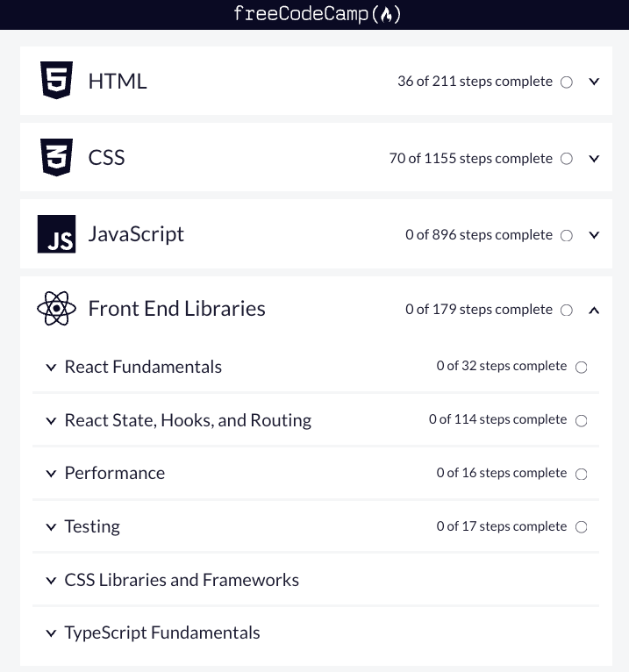Click '0 of 114 steps complete' text
This screenshot has height=672, width=629.
coord(497,419)
